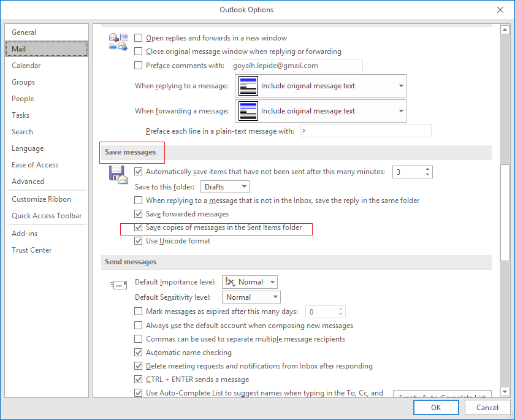Click Cancel to discard changes
Screen dimensions: 515x420
487,408
